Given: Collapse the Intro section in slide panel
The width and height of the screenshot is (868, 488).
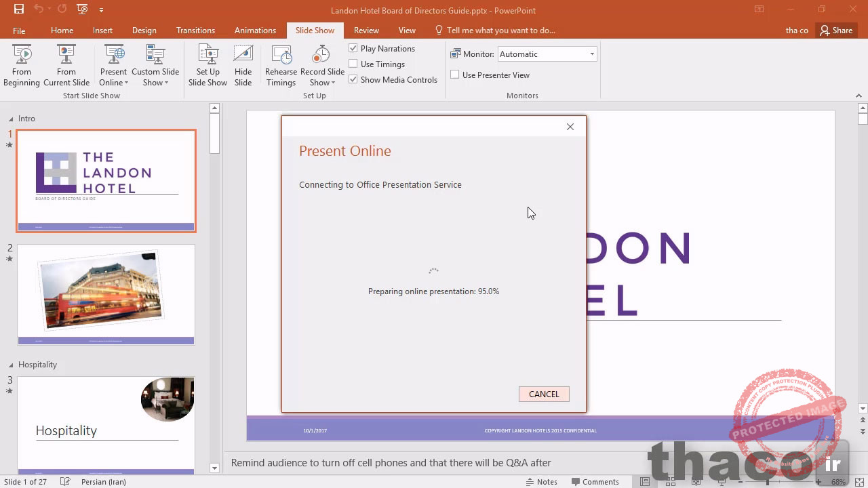Looking at the screenshot, I should tap(11, 119).
